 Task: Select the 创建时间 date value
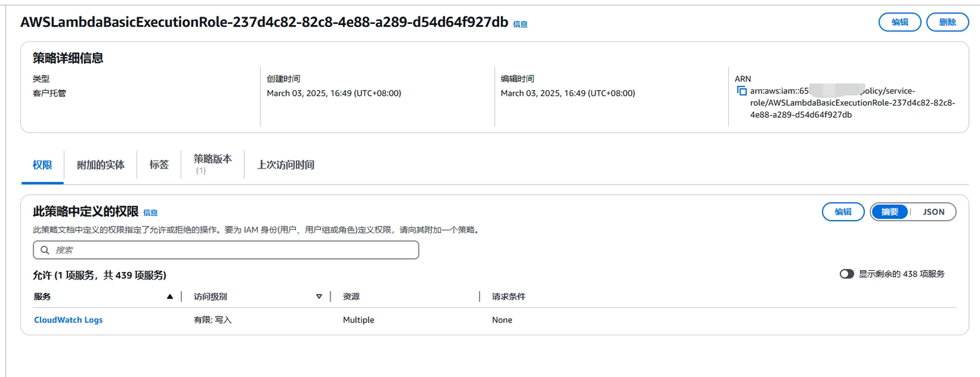click(334, 93)
